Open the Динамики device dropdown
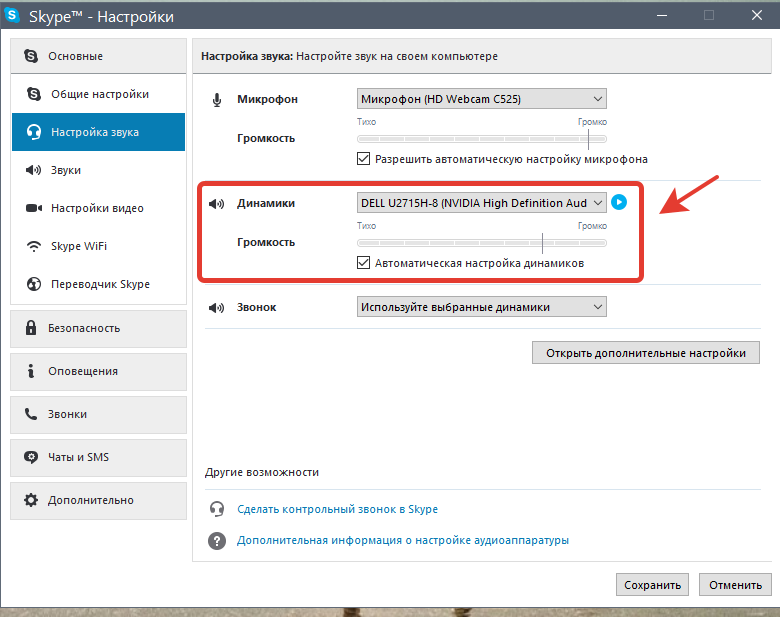Screen dimensions: 780x617 (x=482, y=203)
